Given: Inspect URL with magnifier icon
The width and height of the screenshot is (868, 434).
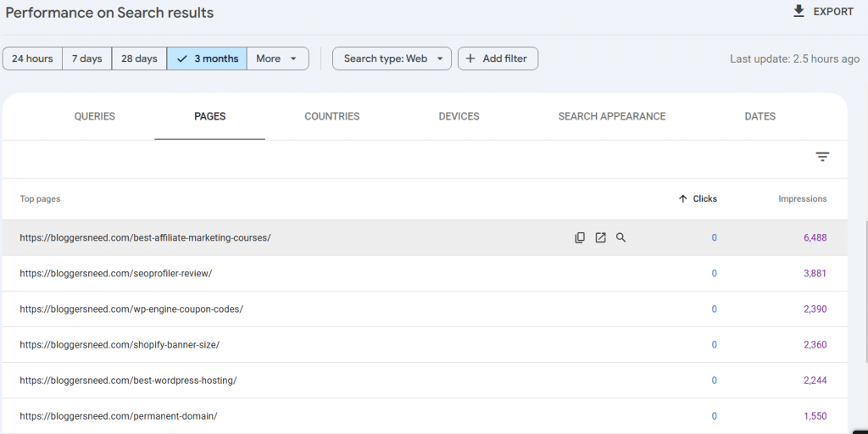Looking at the screenshot, I should (621, 238).
